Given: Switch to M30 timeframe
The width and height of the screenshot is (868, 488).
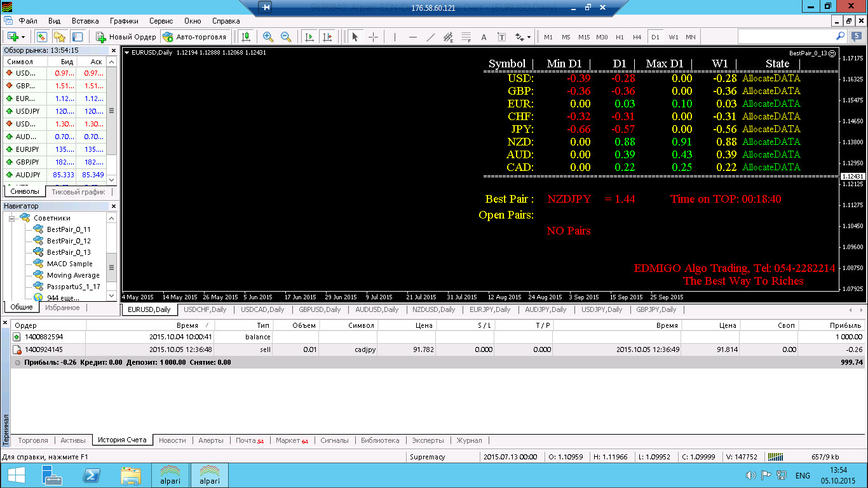Looking at the screenshot, I should point(602,37).
